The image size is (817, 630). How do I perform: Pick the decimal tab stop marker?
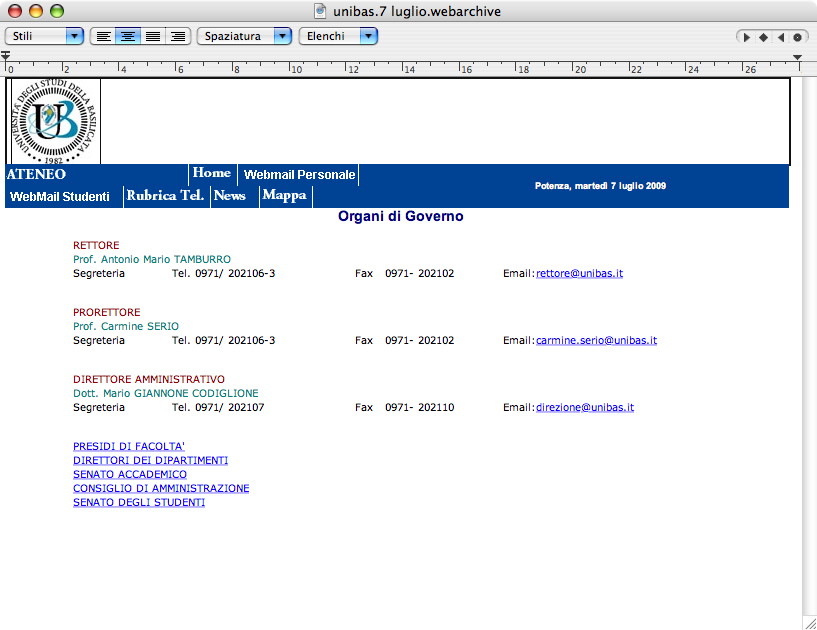point(796,37)
